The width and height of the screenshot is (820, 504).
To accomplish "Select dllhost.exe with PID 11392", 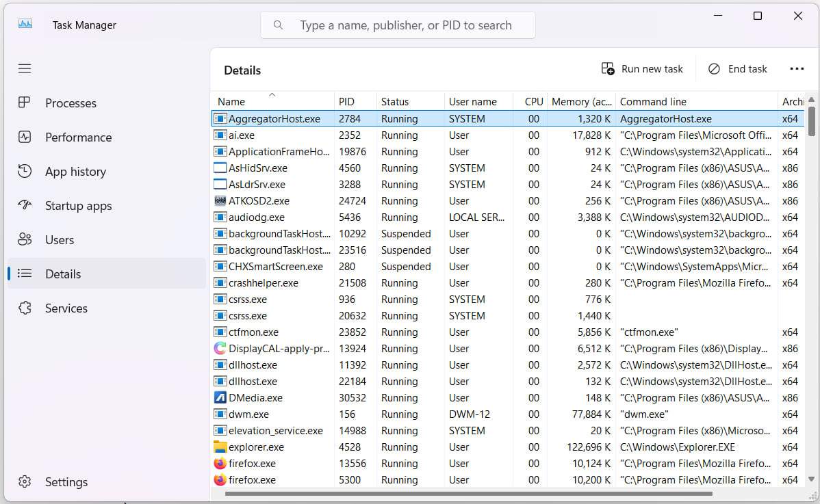I will click(x=507, y=365).
